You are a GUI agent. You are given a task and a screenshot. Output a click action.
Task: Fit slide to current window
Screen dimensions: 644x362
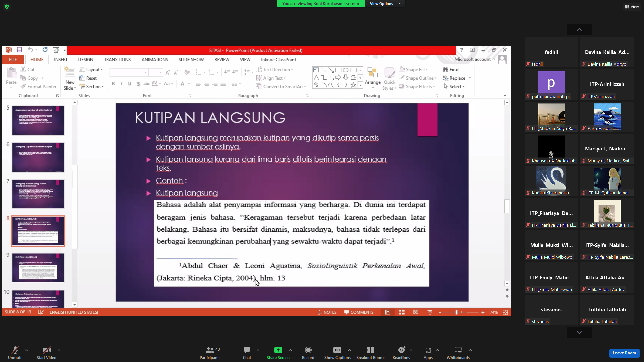click(x=505, y=312)
